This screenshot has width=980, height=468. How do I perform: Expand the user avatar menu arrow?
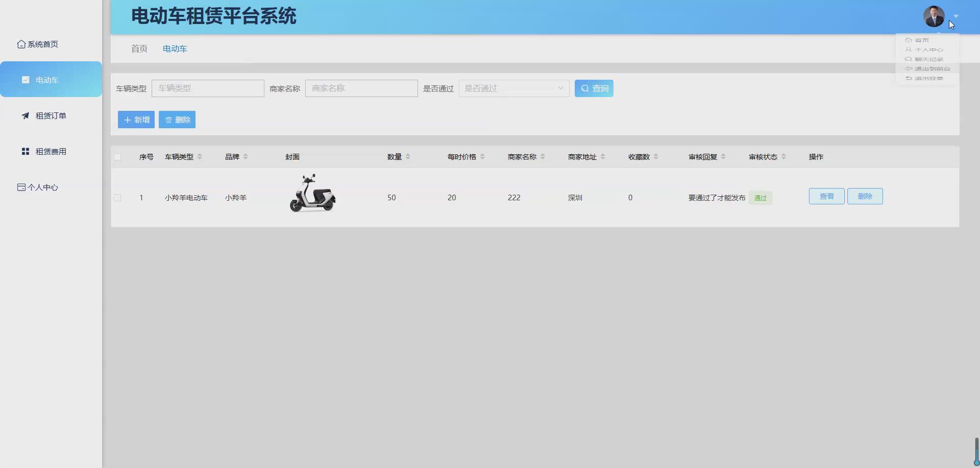pyautogui.click(x=957, y=16)
